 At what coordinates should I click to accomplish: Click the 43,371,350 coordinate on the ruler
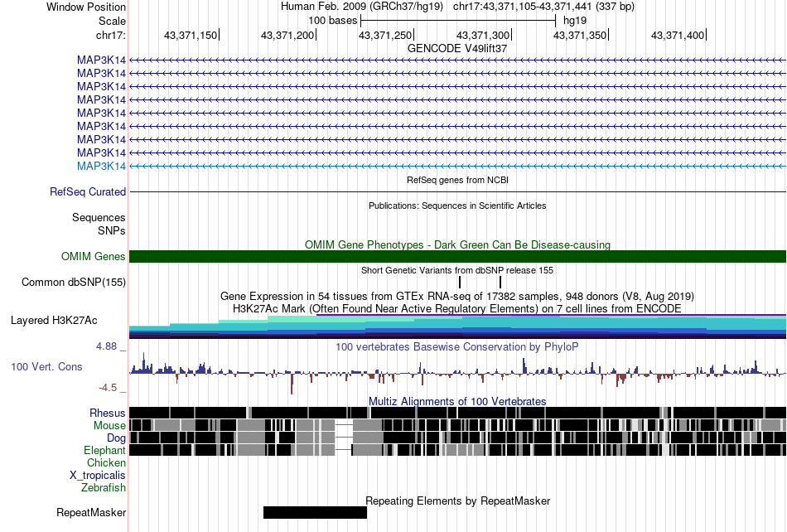[x=580, y=35]
